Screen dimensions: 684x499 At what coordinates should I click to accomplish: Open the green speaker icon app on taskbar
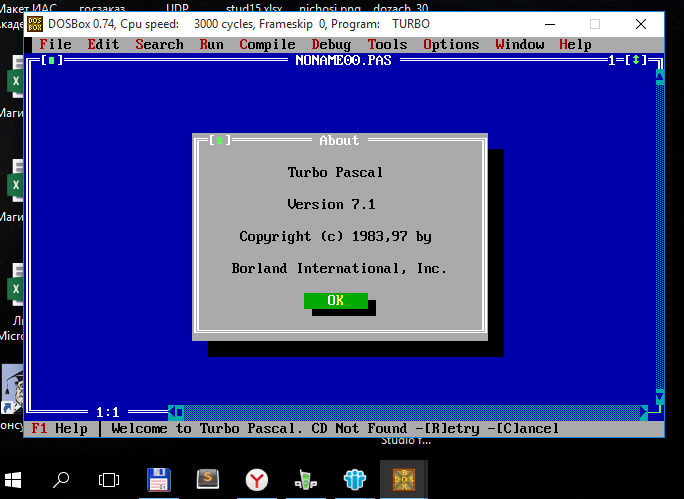pyautogui.click(x=306, y=480)
